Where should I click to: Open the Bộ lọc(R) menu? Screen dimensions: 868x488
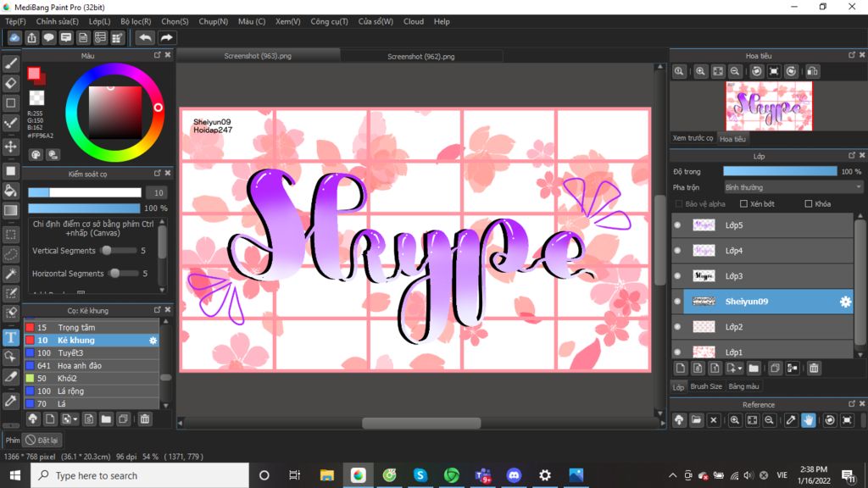pos(136,21)
